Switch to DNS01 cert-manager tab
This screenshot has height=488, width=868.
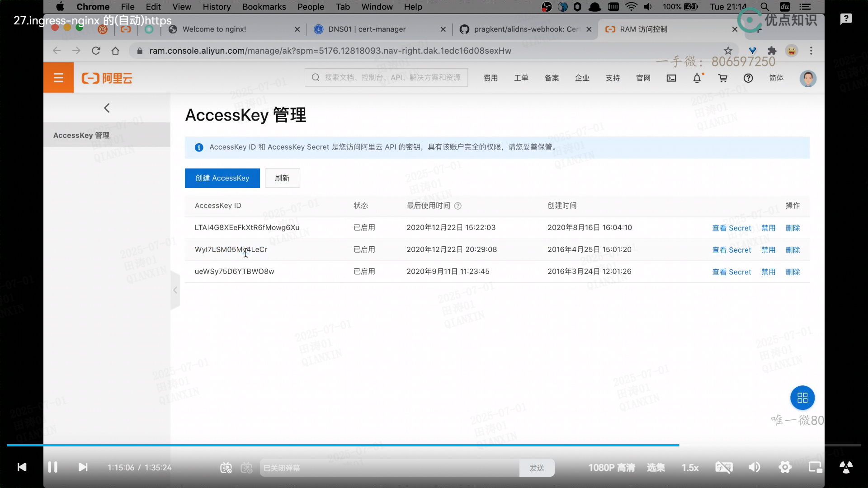(367, 29)
